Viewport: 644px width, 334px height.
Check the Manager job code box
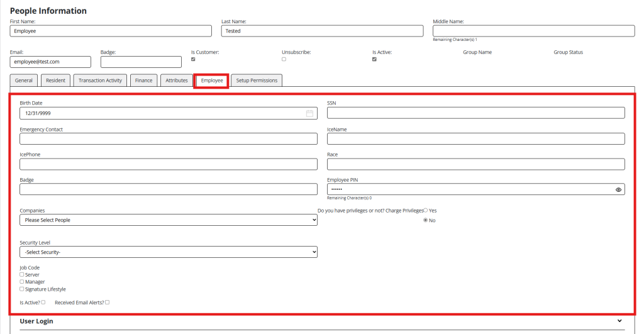pos(22,282)
